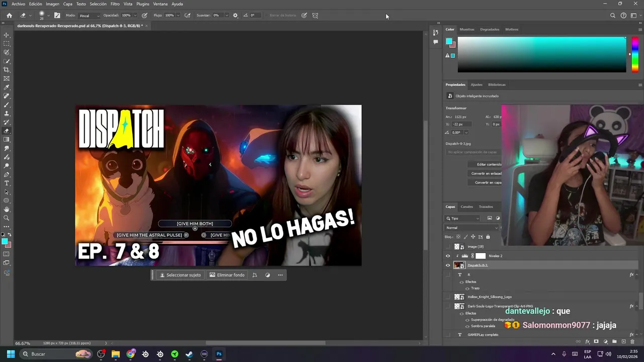Open Chrome from the taskbar
The image size is (644, 362).
(131, 354)
